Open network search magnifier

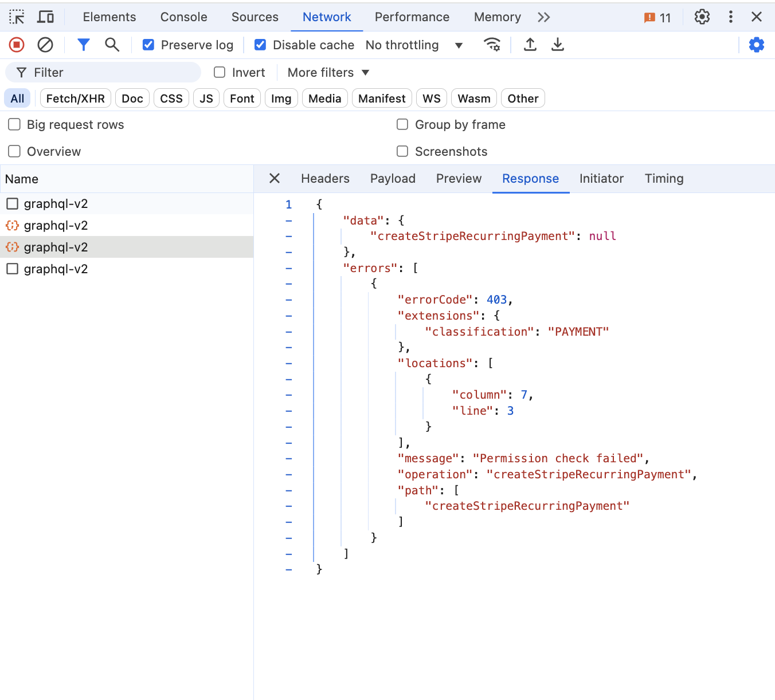point(112,45)
